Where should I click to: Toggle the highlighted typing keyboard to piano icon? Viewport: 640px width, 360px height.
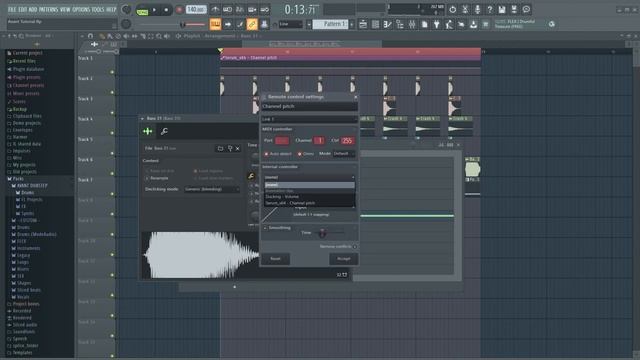click(x=215, y=24)
